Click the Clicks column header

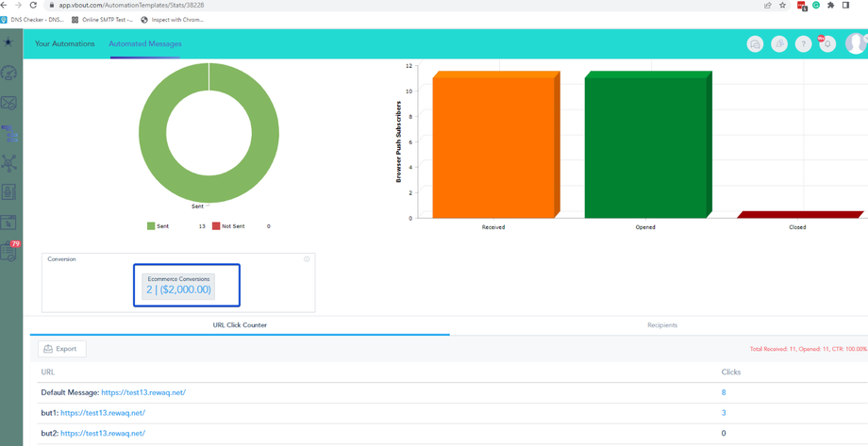click(x=730, y=372)
